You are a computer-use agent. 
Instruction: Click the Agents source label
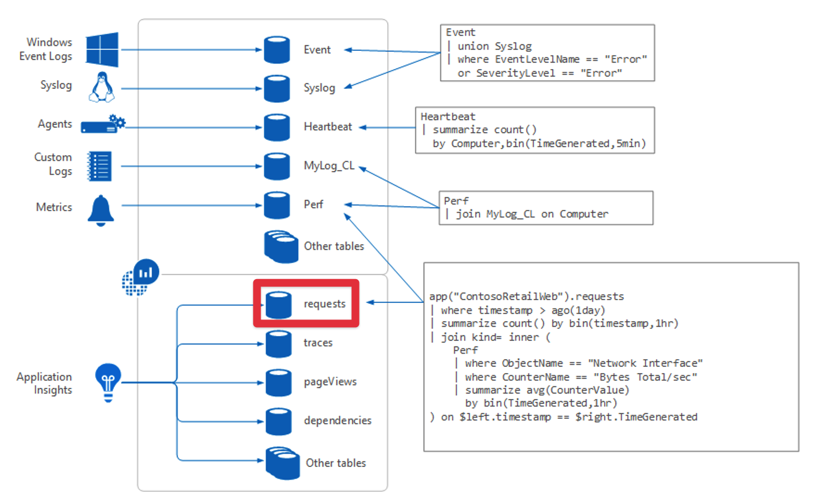point(55,124)
